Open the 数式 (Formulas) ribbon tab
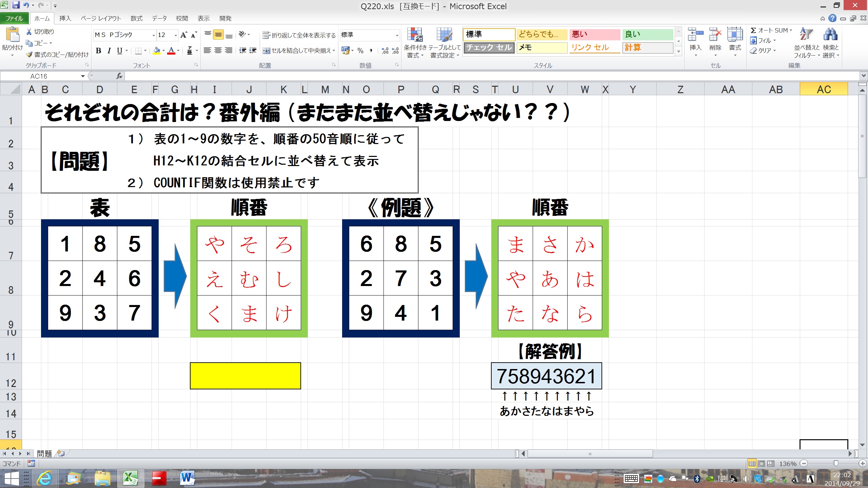The height and width of the screenshot is (488, 868). pyautogui.click(x=136, y=18)
